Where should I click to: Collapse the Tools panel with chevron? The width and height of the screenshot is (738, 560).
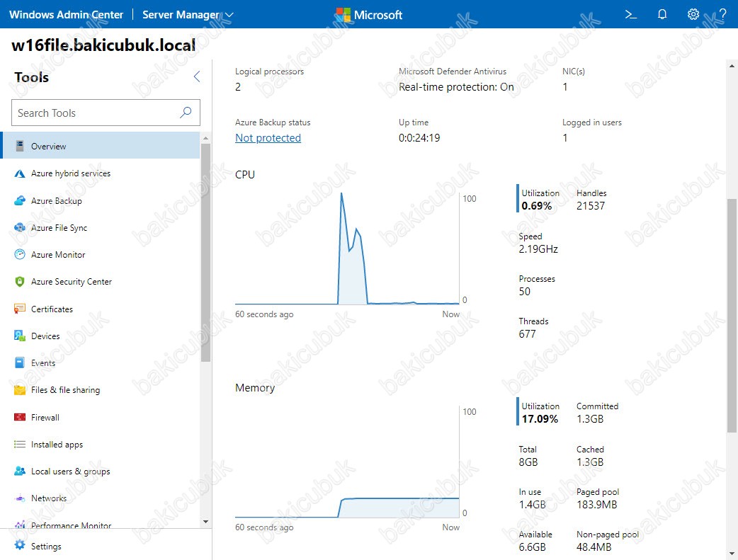(x=197, y=76)
